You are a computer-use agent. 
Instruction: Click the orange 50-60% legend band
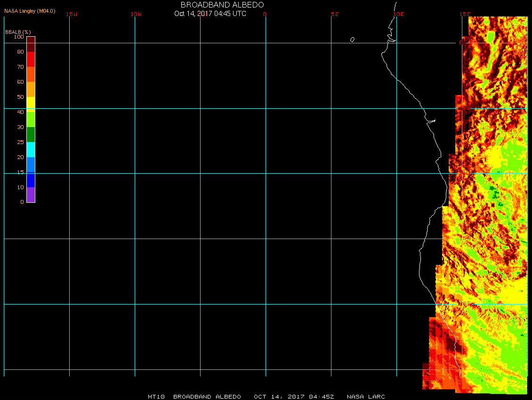coord(31,89)
